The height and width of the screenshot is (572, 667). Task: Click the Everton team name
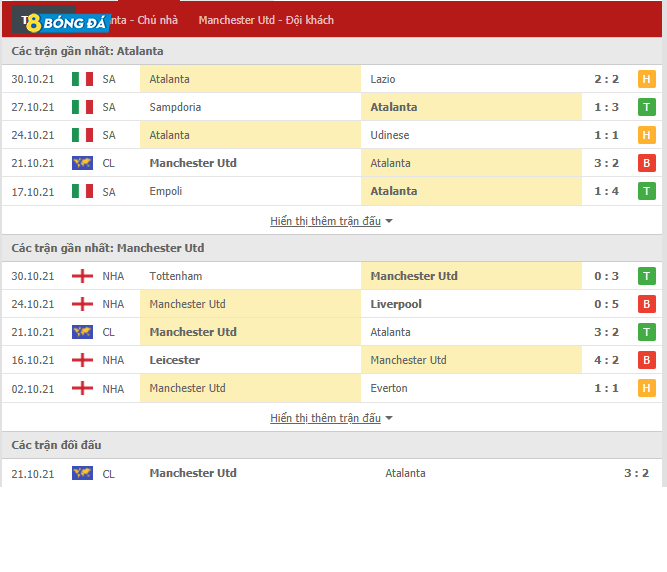[x=388, y=388]
